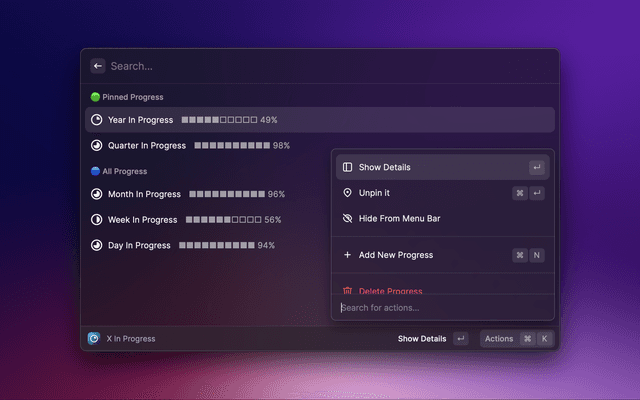This screenshot has height=400, width=640.
Task: Click the plus icon beside Add New Progress
Action: [x=347, y=255]
